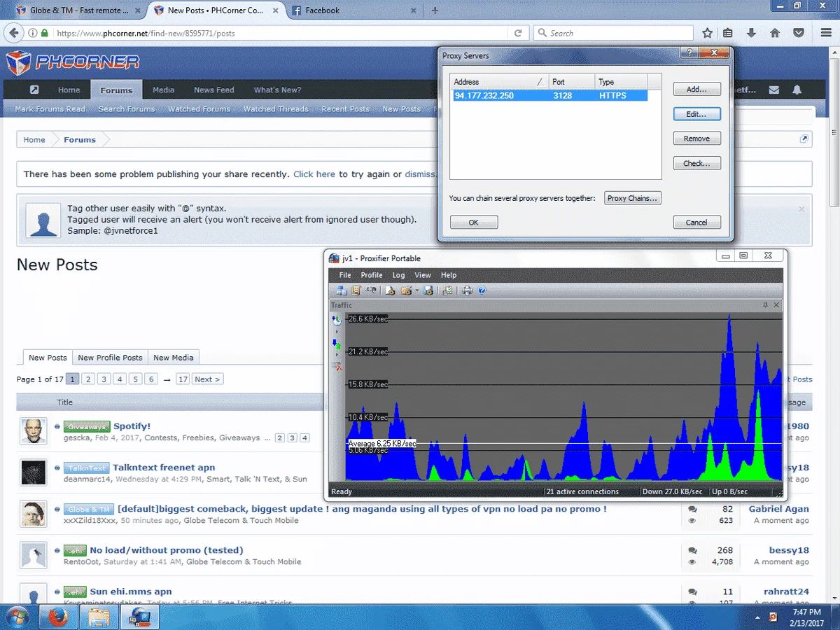Click the blue help question mark icon in Proxifier
840x630 pixels.
pos(482,290)
